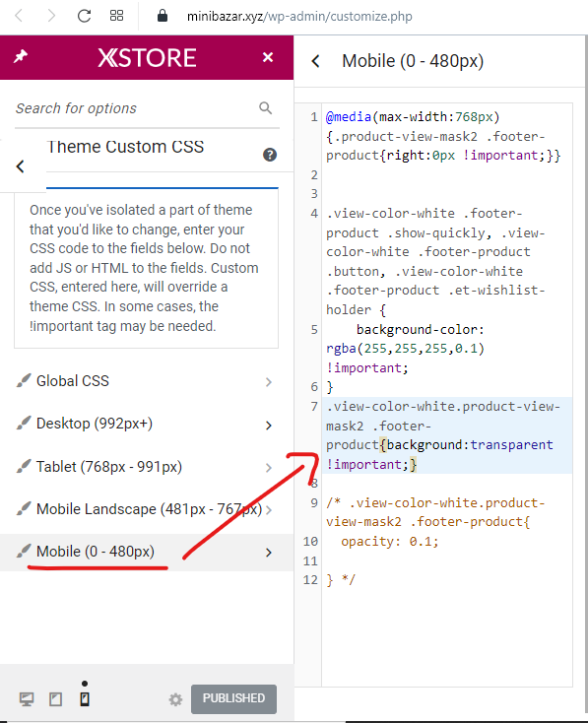Click the commented opacity: 0.1; line
The width and height of the screenshot is (588, 723).
pyautogui.click(x=390, y=542)
